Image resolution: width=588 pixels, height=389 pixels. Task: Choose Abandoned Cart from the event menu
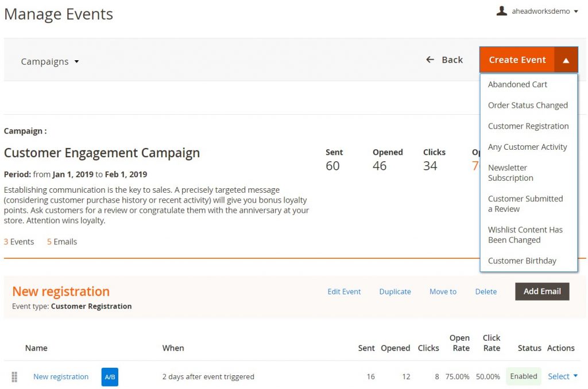click(x=517, y=84)
